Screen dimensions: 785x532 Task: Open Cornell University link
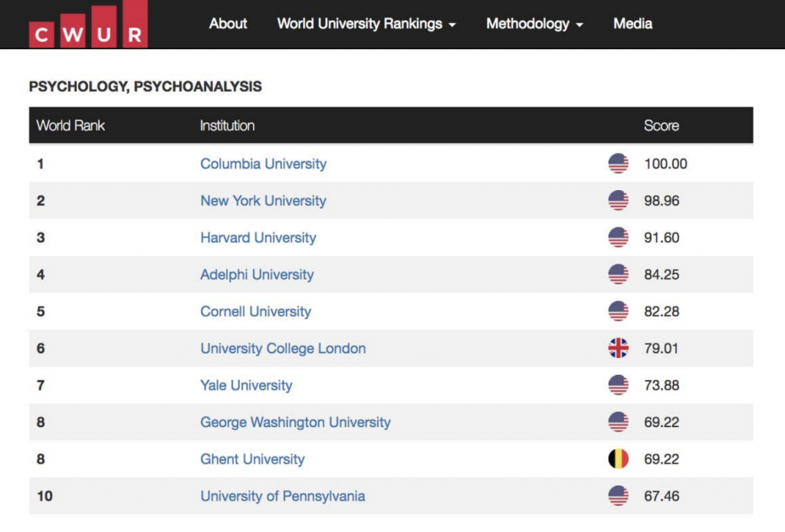pyautogui.click(x=256, y=311)
